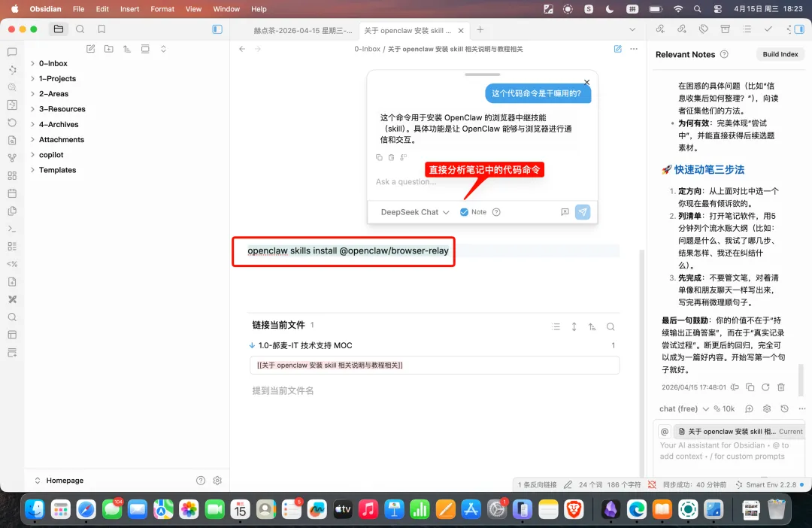Create a new folder in the explorer
The image size is (812, 528).
[109, 49]
